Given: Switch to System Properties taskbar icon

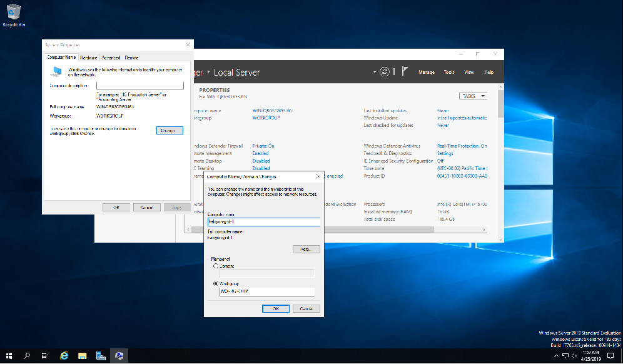Looking at the screenshot, I should tap(119, 356).
